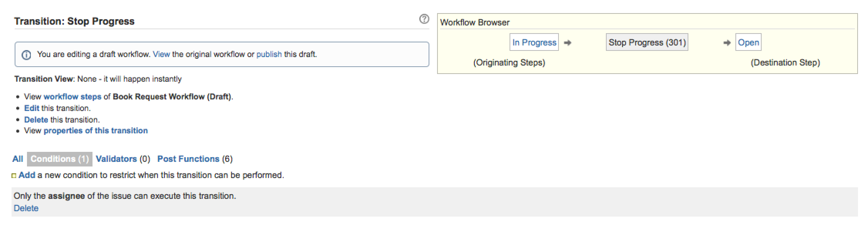View properties of this transition

tap(96, 131)
